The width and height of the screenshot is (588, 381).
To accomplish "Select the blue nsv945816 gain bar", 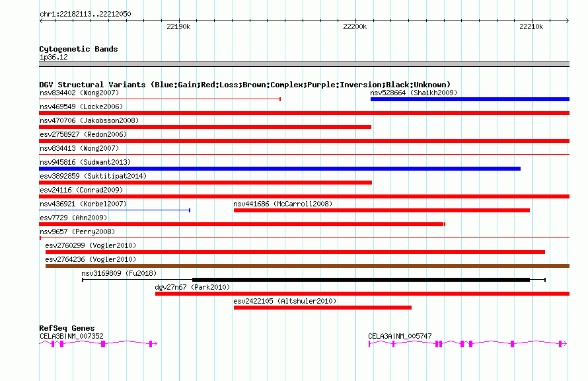I will click(279, 169).
